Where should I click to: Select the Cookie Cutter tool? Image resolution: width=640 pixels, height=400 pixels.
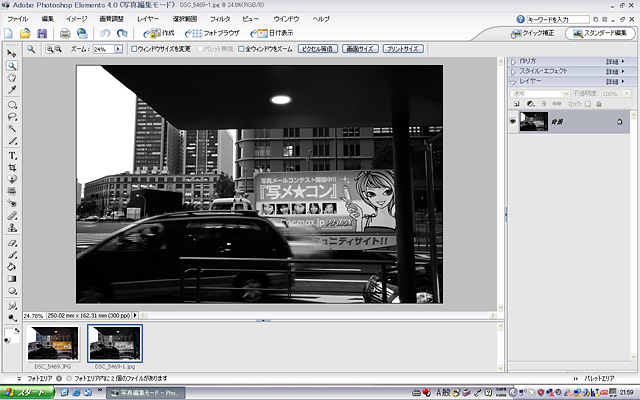12,179
